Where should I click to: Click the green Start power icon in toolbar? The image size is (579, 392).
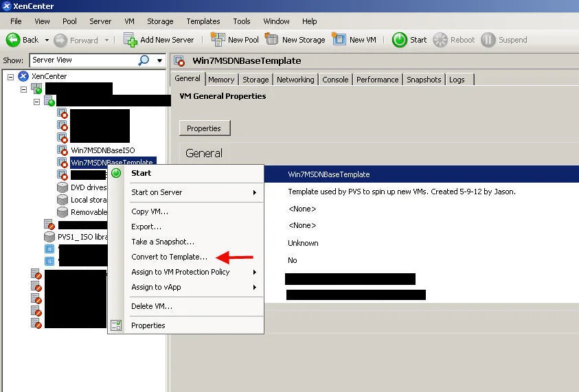[x=399, y=40]
